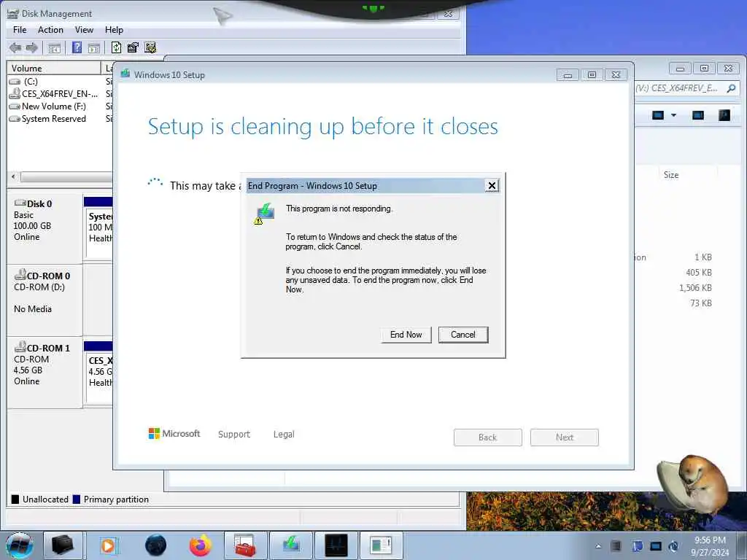Image resolution: width=747 pixels, height=560 pixels.
Task: Click End Now in End Program dialog
Action: click(406, 335)
